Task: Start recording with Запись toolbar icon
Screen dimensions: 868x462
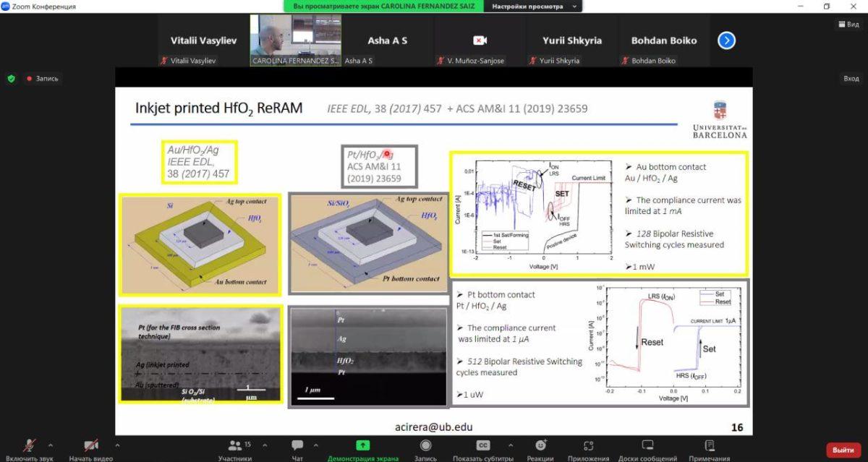Action: [x=425, y=447]
